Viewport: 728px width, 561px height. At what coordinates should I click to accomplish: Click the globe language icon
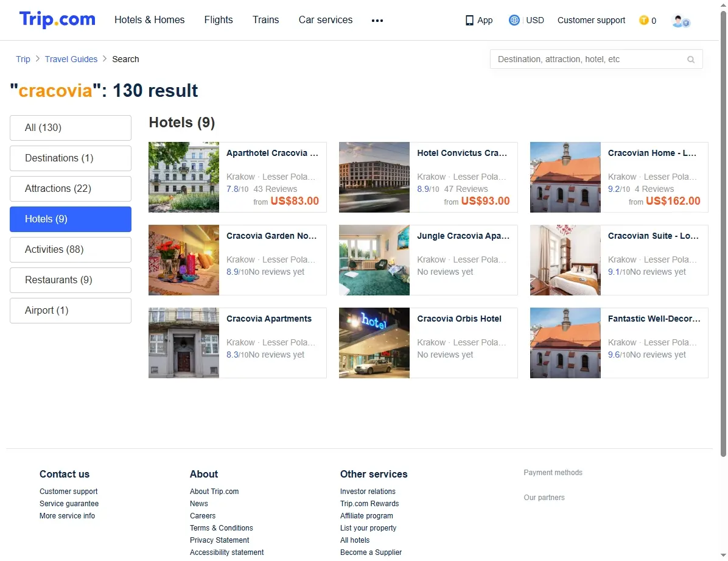514,21
